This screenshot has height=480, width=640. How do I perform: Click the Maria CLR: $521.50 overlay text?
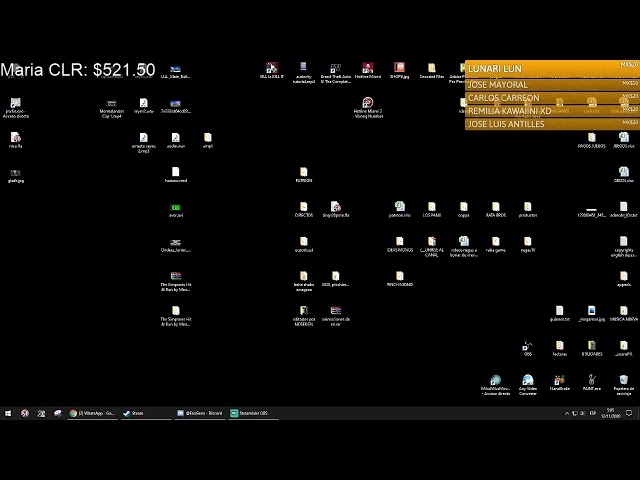(x=78, y=70)
